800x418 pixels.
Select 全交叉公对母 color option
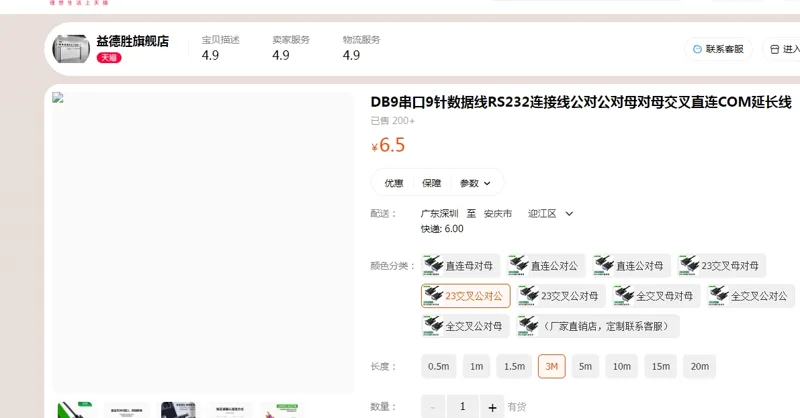click(466, 326)
